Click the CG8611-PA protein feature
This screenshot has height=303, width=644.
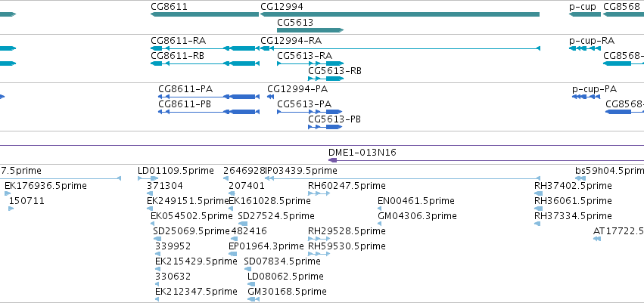pyautogui.click(x=209, y=97)
